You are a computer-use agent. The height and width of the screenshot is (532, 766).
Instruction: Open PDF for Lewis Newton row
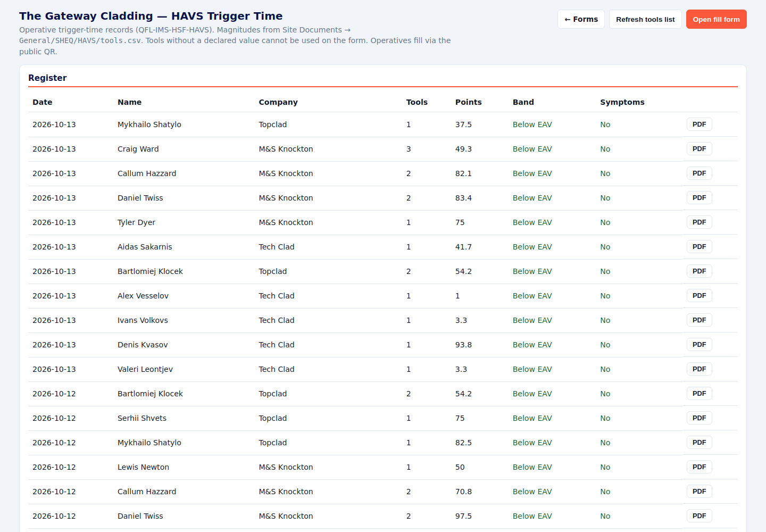(x=699, y=467)
